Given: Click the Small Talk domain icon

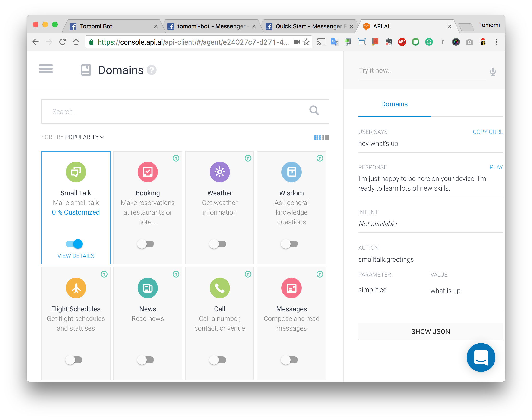Looking at the screenshot, I should [76, 172].
